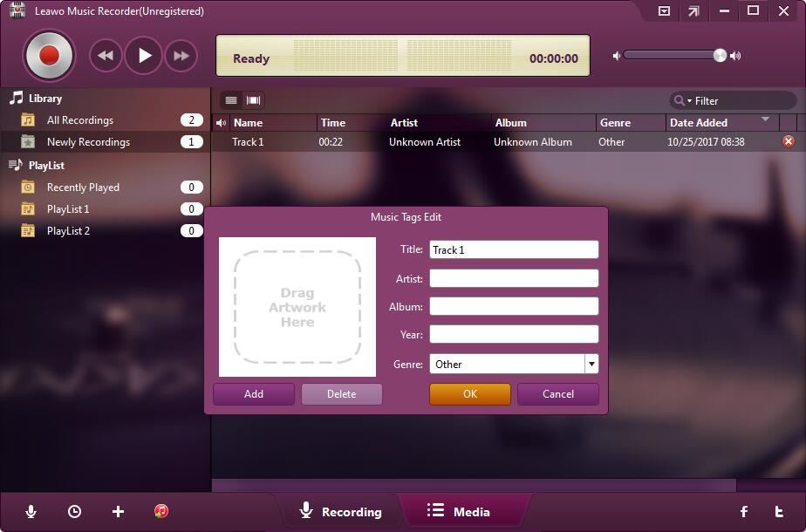806x532 pixels.
Task: Select the microphone audio source icon
Action: click(31, 512)
